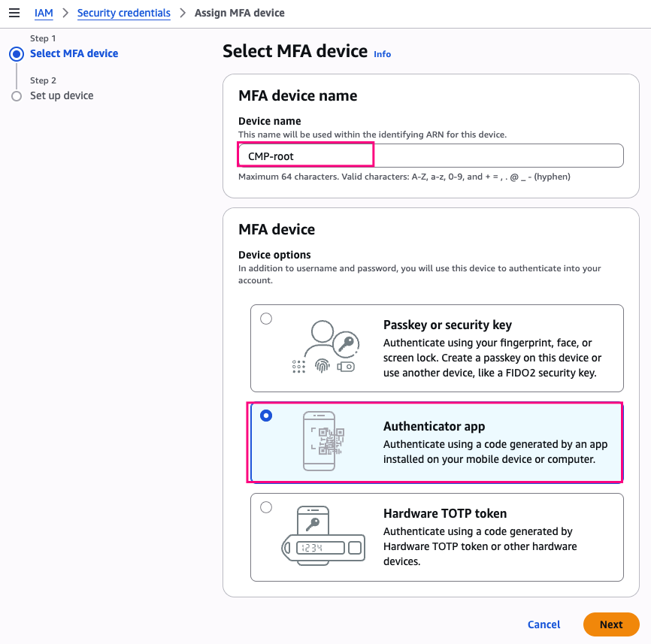Click the Passkey or security key illustration
Screen dimensions: 651x644
click(x=324, y=347)
